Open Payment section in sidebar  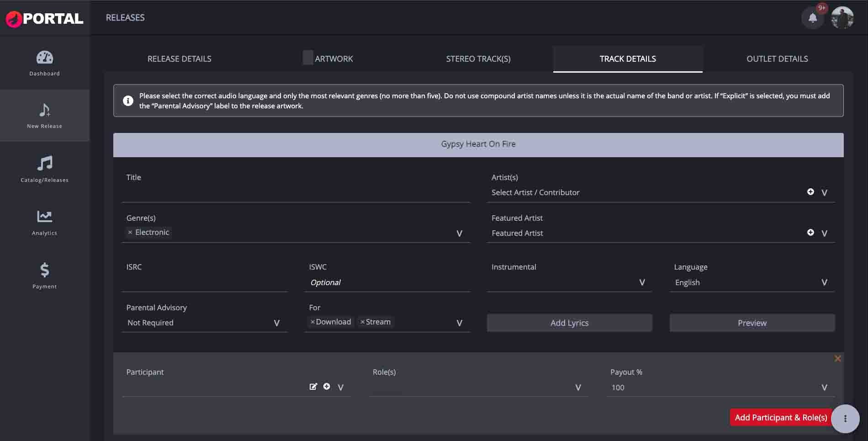pyautogui.click(x=44, y=276)
